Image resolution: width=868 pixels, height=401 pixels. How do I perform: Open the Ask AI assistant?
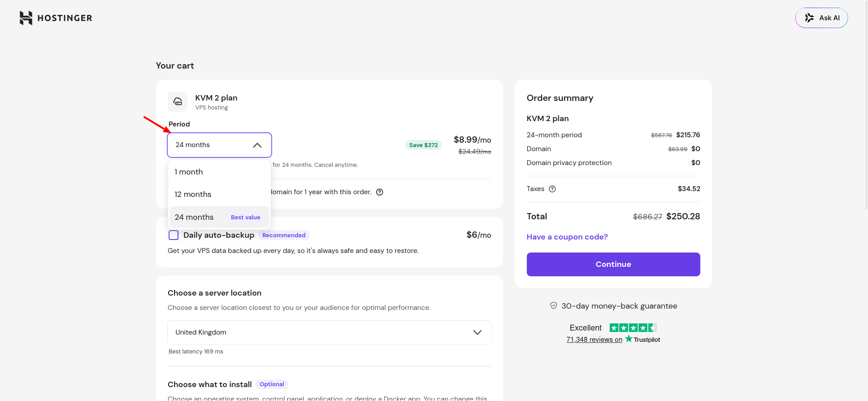point(821,18)
